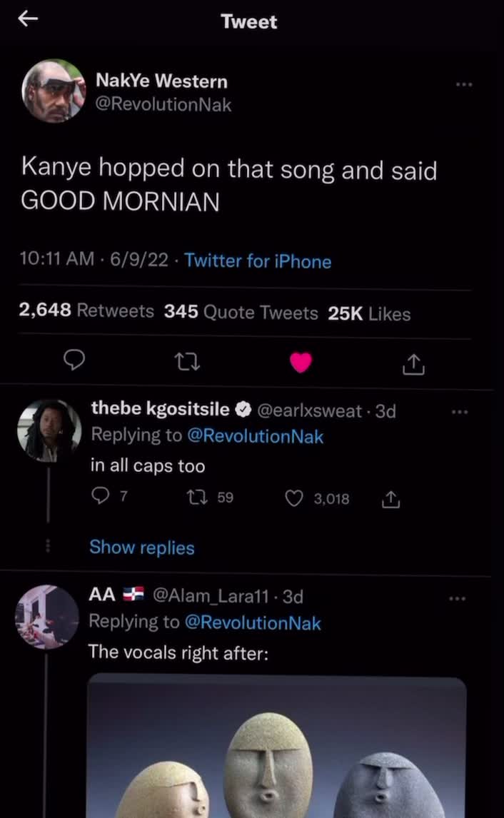View the 2,648 Retweets list

click(x=86, y=311)
